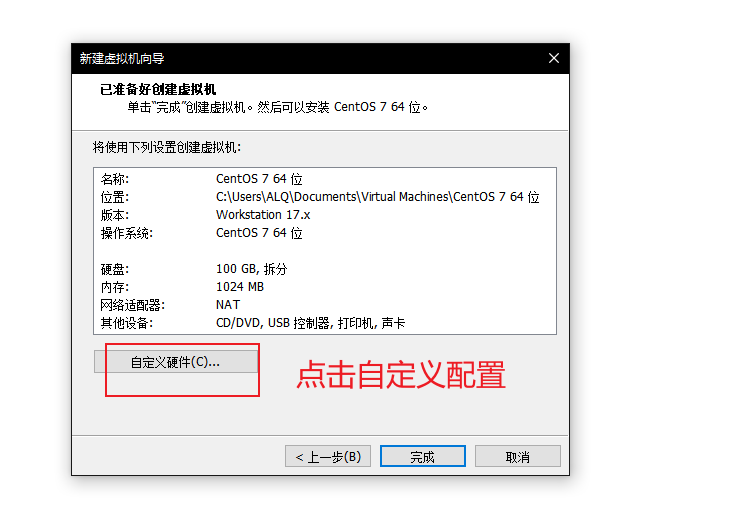Go back with the 上一步(B) button

pos(328,457)
